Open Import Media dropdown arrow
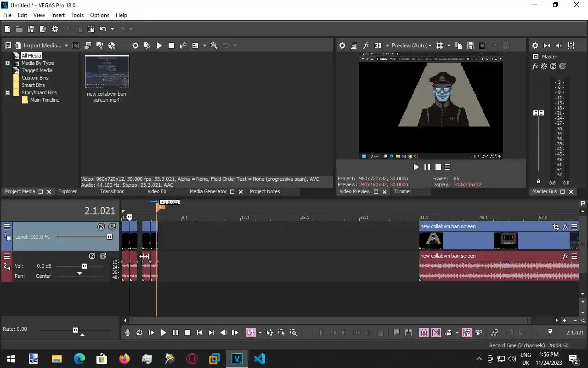The height and width of the screenshot is (368, 588). [x=66, y=46]
